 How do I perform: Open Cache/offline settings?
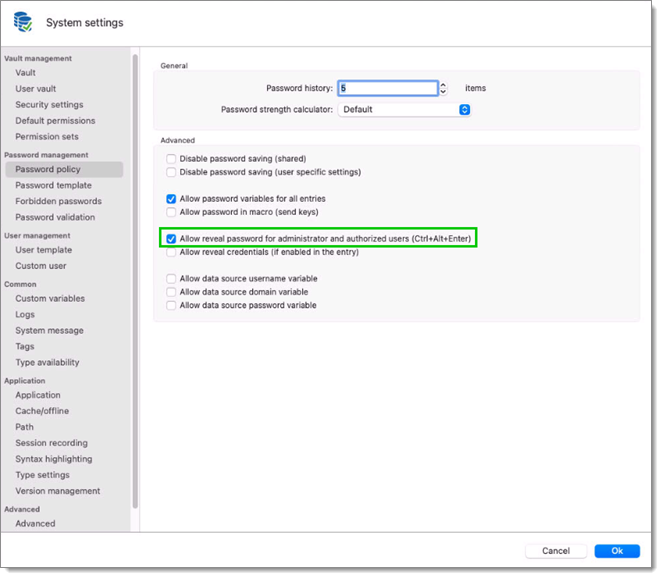click(x=42, y=411)
